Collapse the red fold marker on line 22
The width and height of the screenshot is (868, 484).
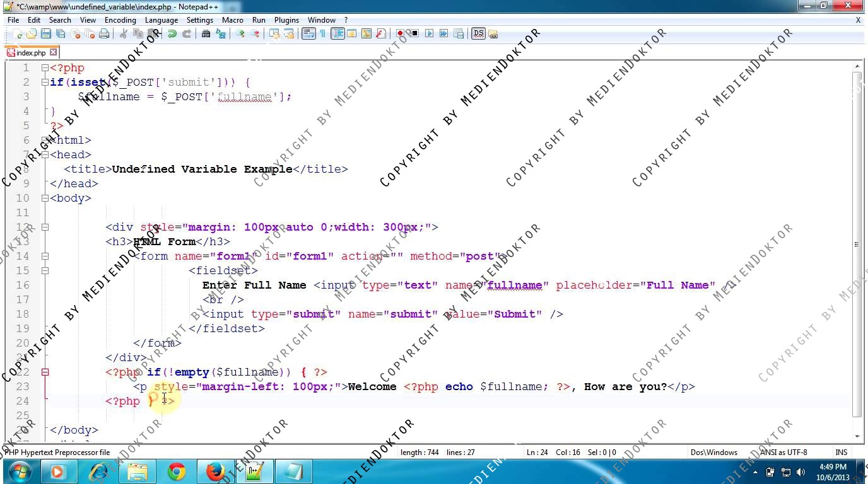[45, 372]
